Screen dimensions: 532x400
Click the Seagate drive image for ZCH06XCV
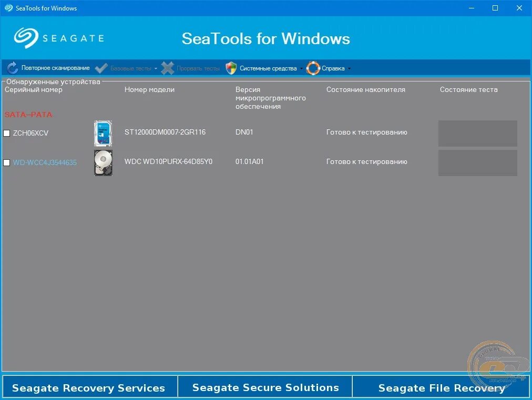[103, 133]
